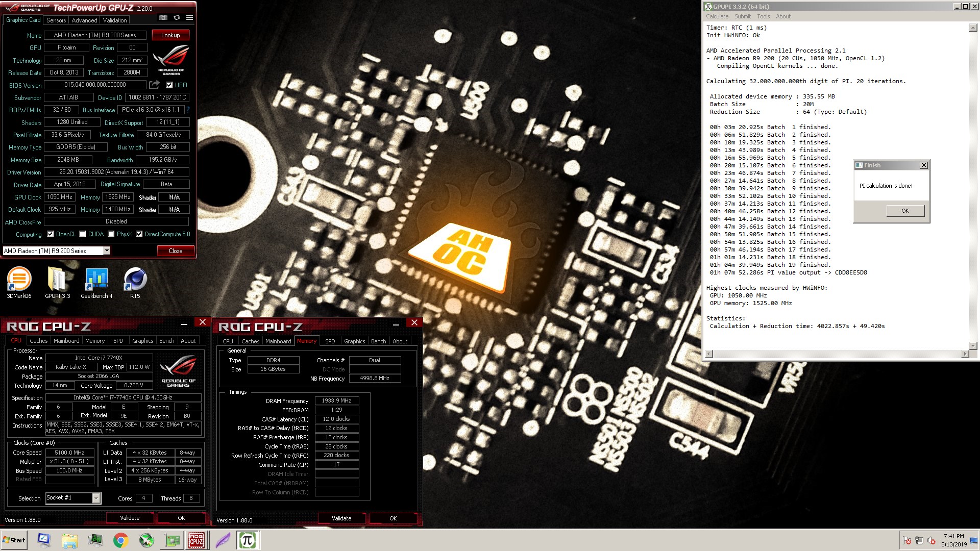Click the ROG logo in GPU-Z
Image resolution: width=980 pixels, height=551 pixels.
pos(171,60)
